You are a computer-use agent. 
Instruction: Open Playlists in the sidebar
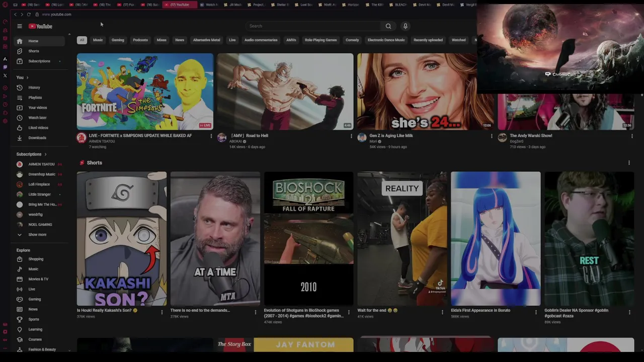[x=39, y=98]
